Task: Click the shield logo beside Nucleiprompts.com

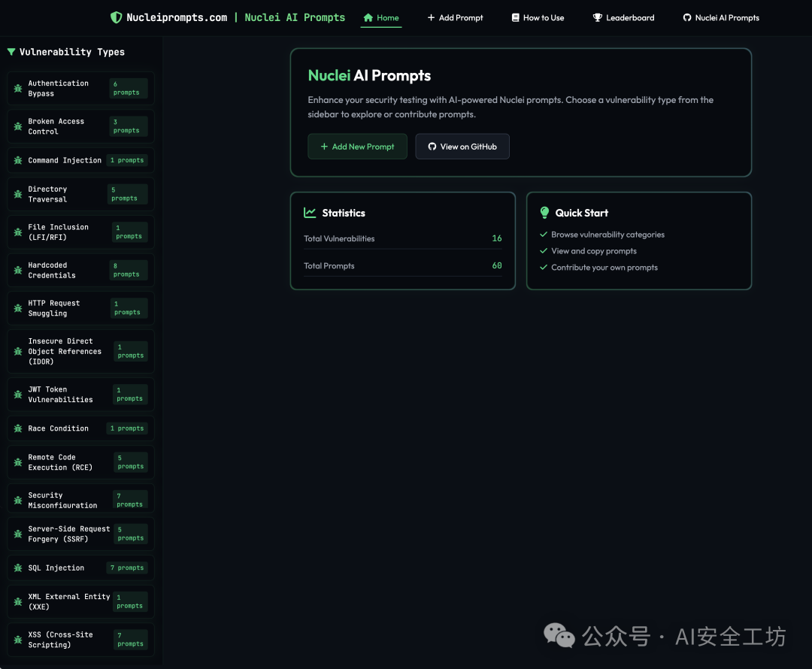Action: click(116, 17)
